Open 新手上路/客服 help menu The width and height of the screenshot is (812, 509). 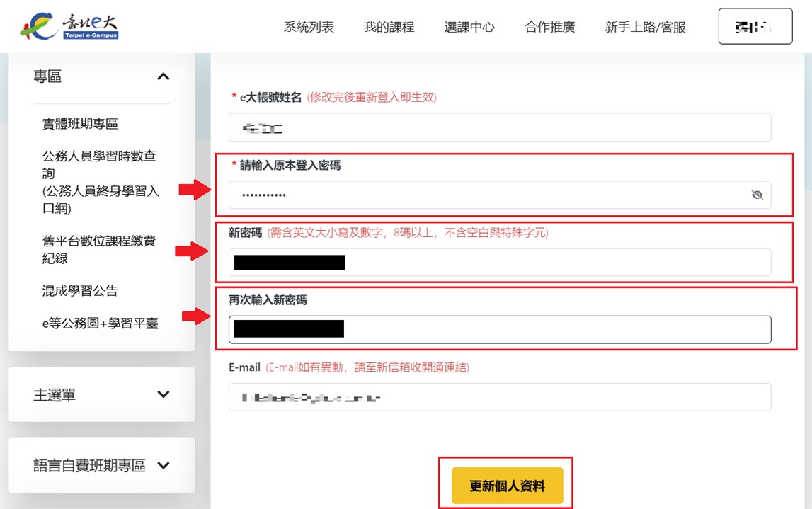[x=645, y=28]
